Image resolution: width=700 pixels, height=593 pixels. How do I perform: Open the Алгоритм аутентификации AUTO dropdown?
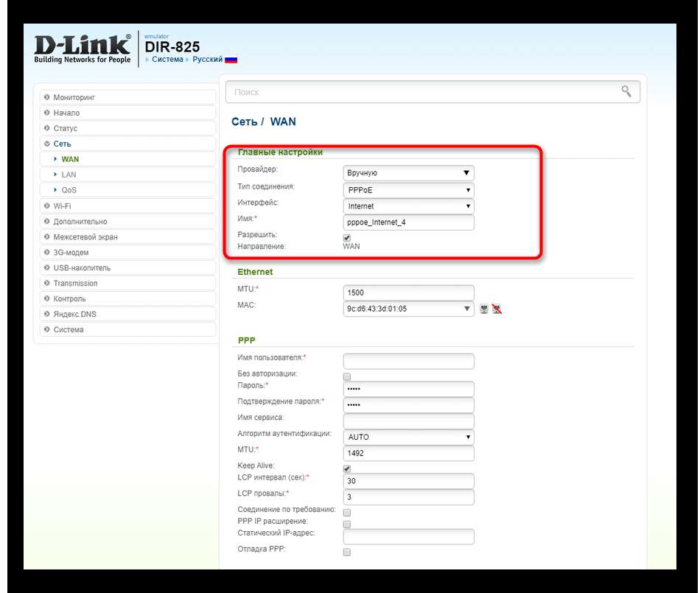coord(408,437)
